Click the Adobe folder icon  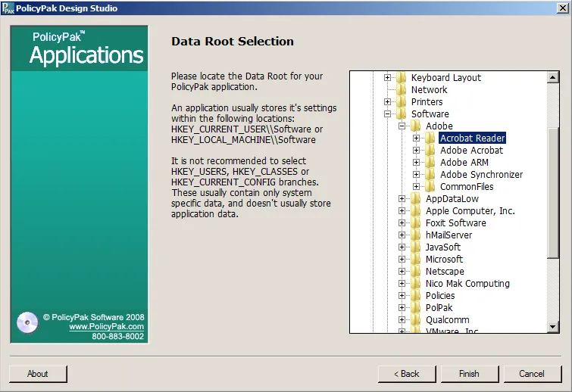point(416,126)
